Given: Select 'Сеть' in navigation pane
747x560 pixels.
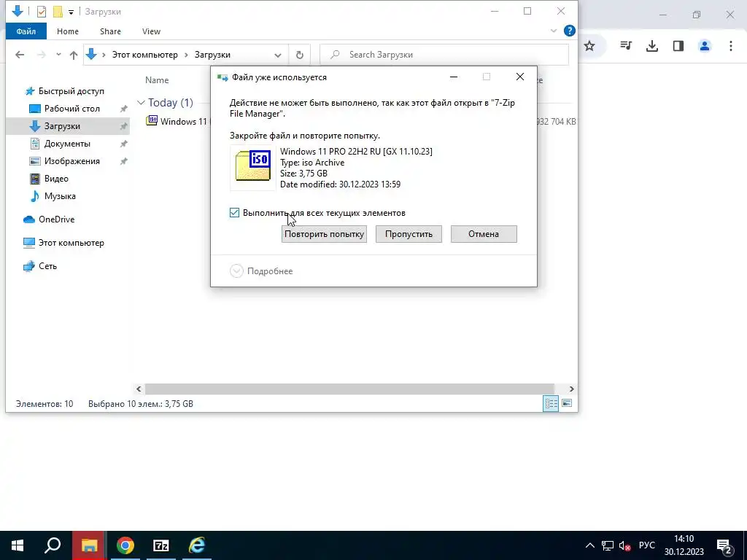Looking at the screenshot, I should [x=47, y=266].
